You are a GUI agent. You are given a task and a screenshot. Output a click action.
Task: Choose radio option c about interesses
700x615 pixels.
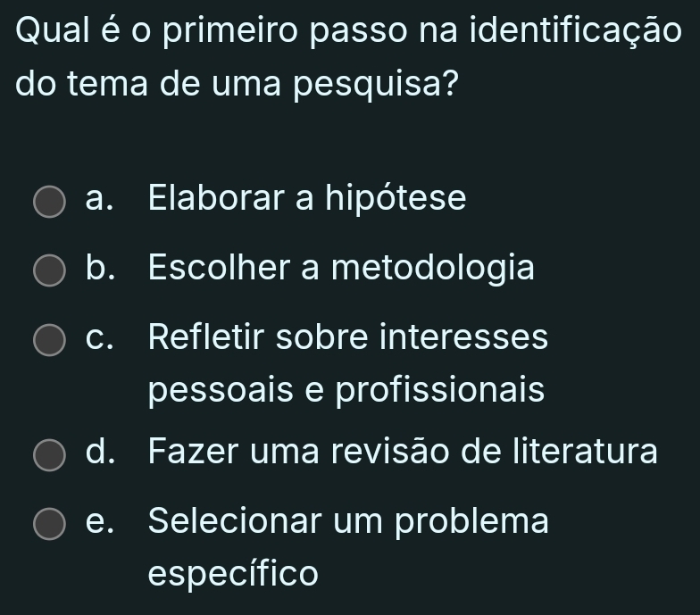[x=50, y=341]
